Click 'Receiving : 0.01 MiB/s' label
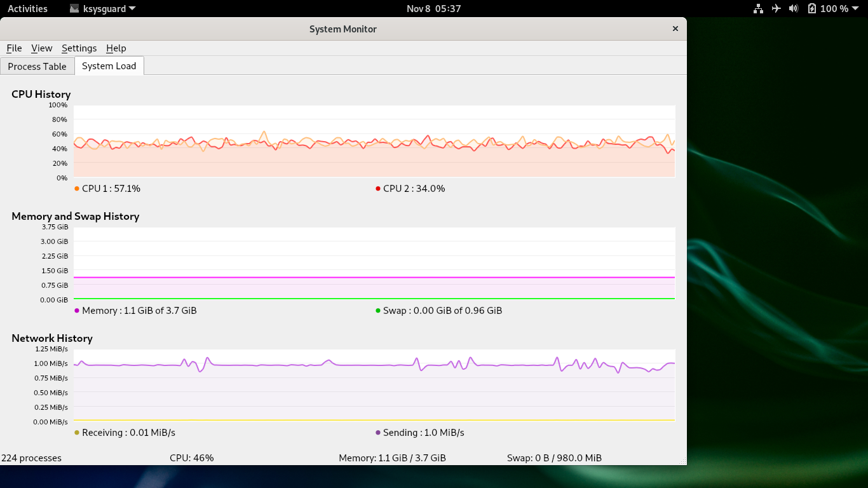868x488 pixels. 128,433
